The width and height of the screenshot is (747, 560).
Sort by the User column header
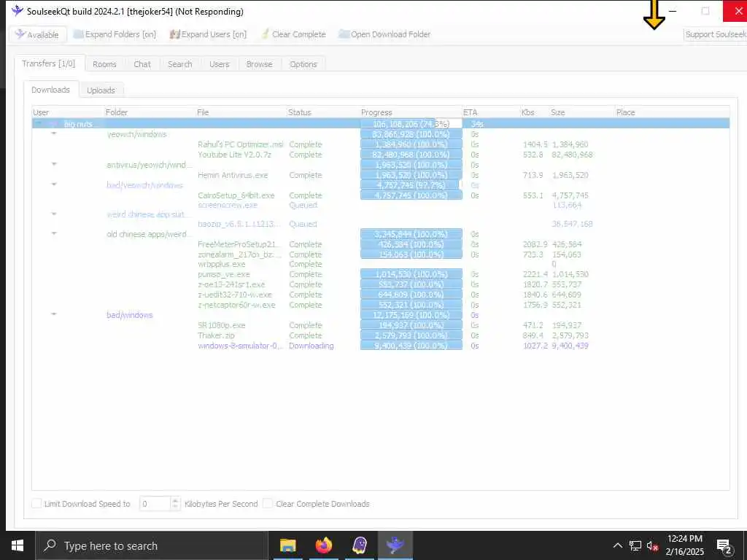tap(68, 112)
